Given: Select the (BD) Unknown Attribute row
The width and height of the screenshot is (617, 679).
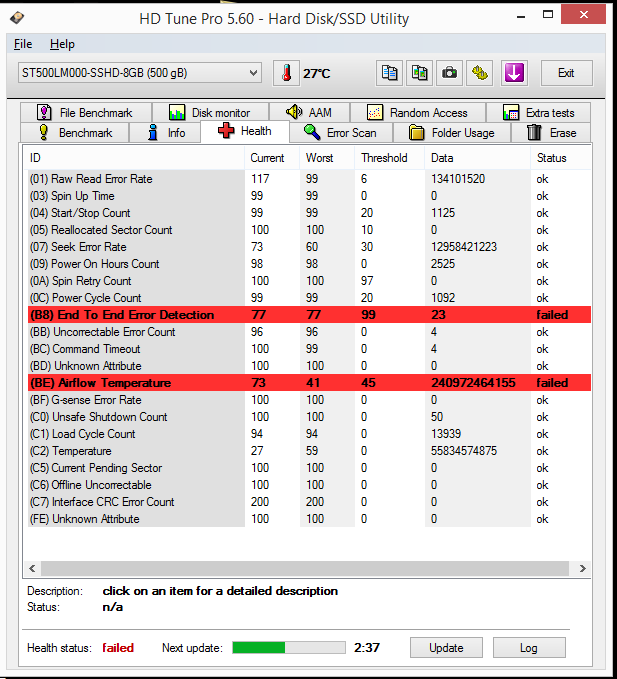Looking at the screenshot, I should click(309, 366).
